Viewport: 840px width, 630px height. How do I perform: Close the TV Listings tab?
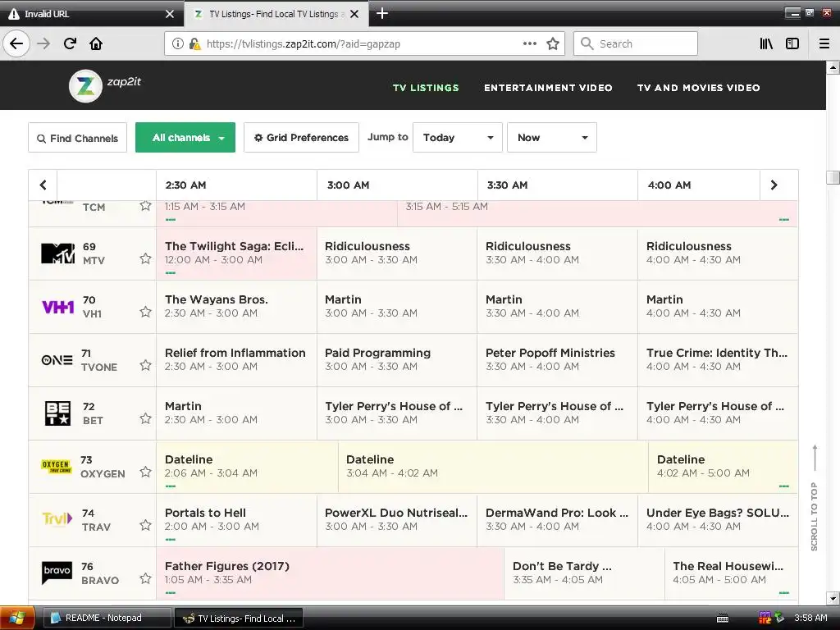354,14
